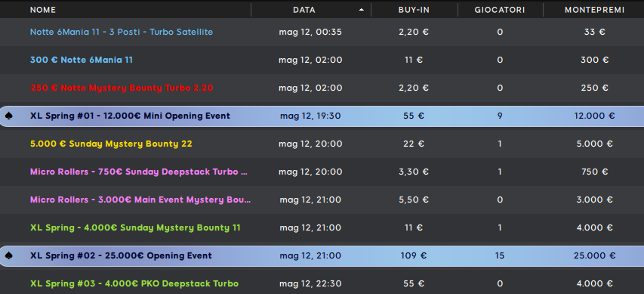Click players count 9 cell
The width and height of the screenshot is (644, 294).
500,116
